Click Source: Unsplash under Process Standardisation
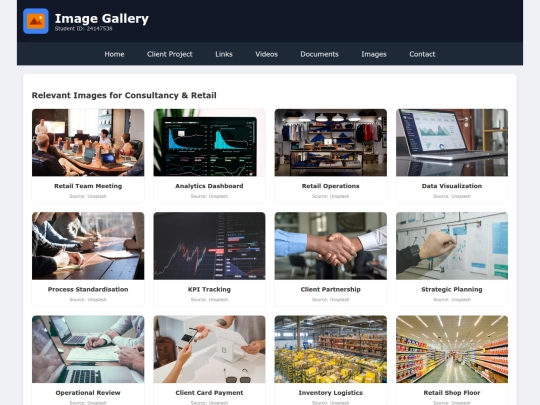 [x=88, y=300]
